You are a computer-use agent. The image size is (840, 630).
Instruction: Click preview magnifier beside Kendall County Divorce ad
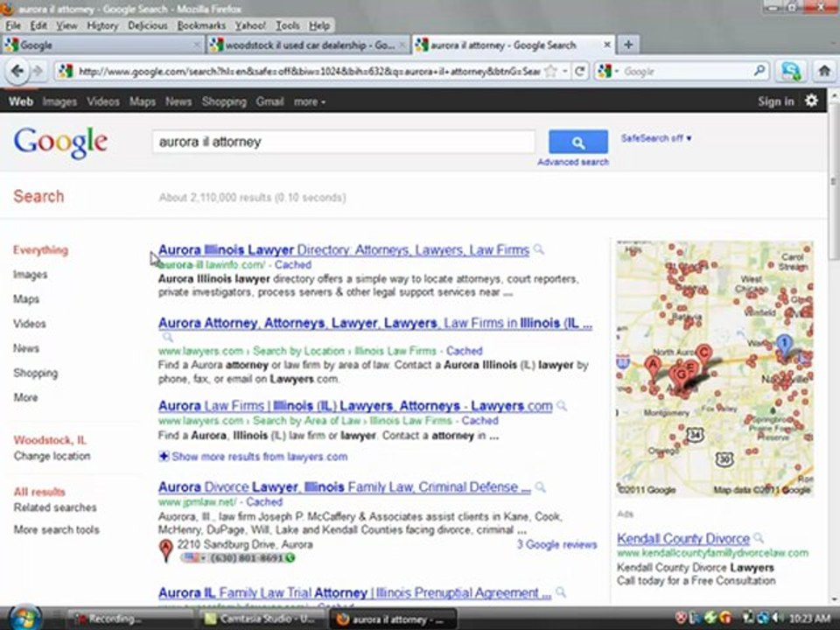pyautogui.click(x=758, y=538)
